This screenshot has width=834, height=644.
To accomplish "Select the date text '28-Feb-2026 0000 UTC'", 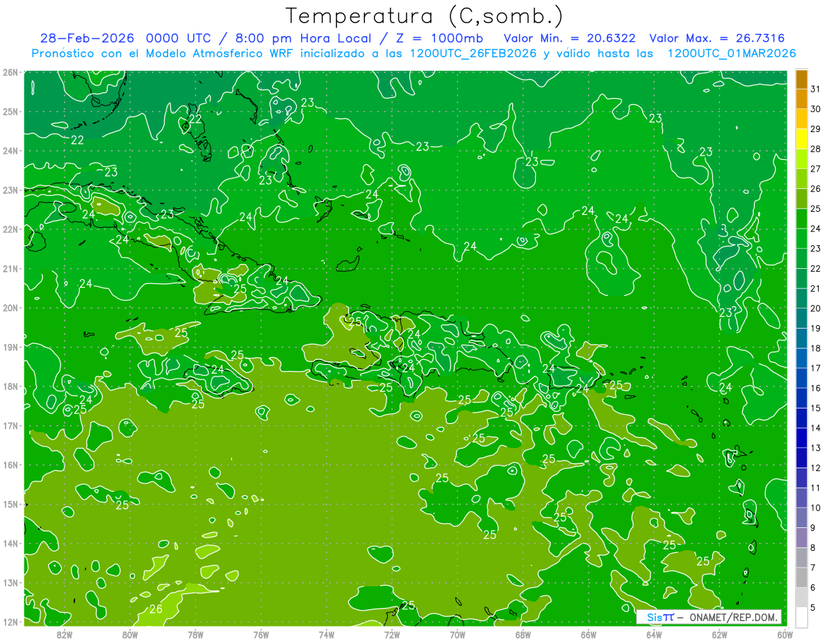I will point(124,38).
